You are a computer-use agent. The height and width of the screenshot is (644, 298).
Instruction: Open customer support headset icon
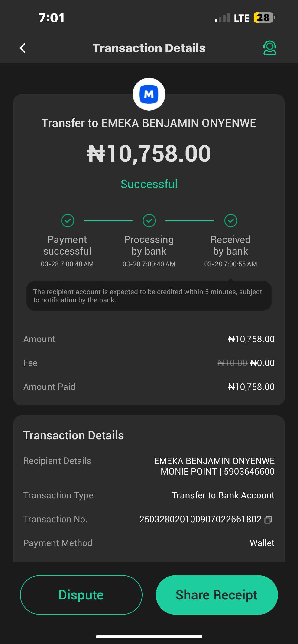click(269, 48)
